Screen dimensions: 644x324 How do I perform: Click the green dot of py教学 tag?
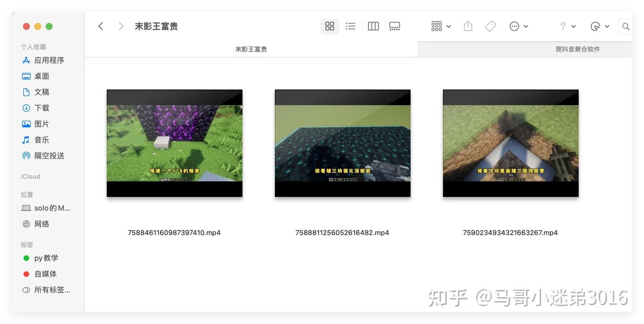tap(26, 258)
